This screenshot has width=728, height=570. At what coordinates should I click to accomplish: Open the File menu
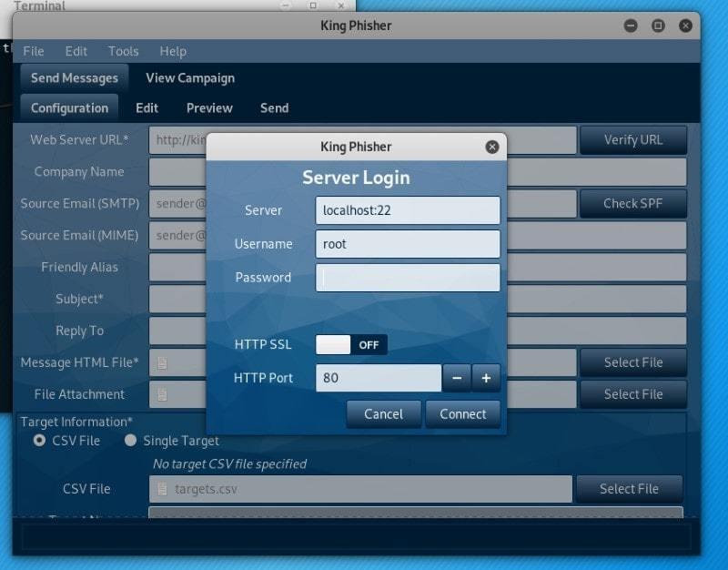[34, 51]
